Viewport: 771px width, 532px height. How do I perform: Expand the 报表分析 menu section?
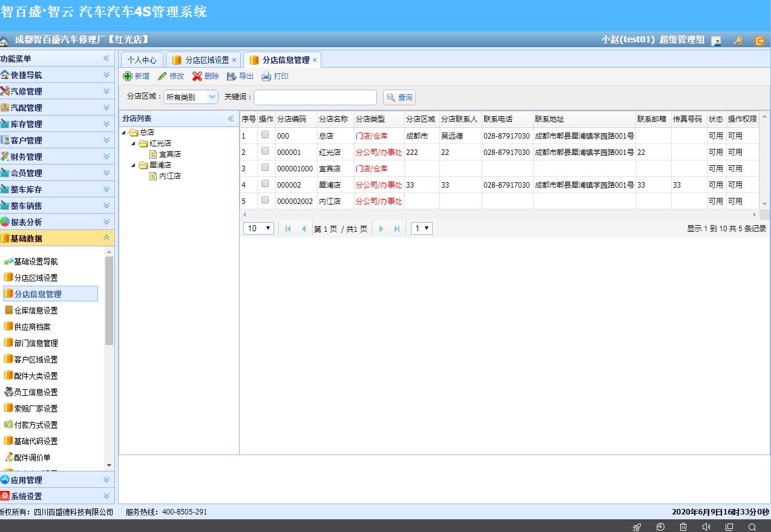pyautogui.click(x=57, y=222)
